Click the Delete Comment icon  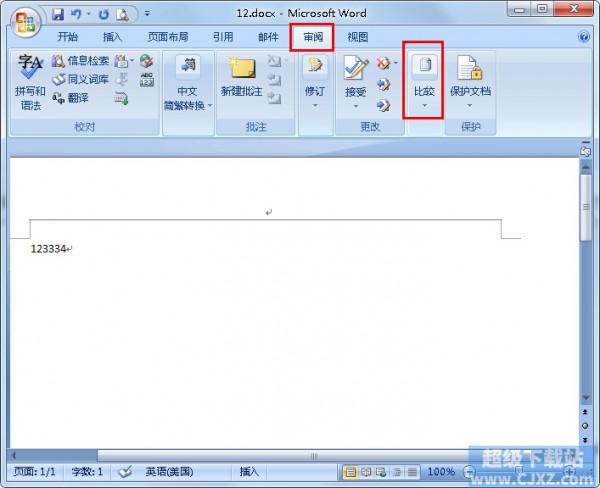[x=274, y=60]
